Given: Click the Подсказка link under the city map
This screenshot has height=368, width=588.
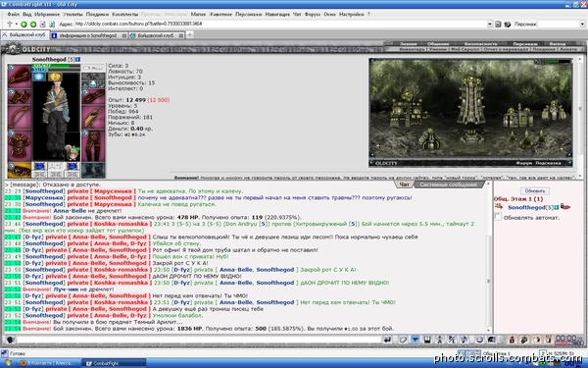Looking at the screenshot, I should pyautogui.click(x=548, y=163).
